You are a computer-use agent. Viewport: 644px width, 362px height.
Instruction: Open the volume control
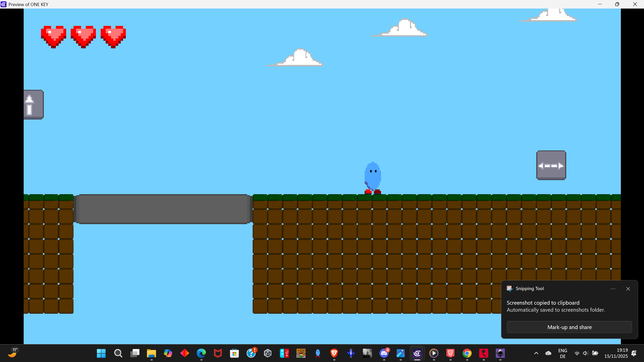[585, 353]
